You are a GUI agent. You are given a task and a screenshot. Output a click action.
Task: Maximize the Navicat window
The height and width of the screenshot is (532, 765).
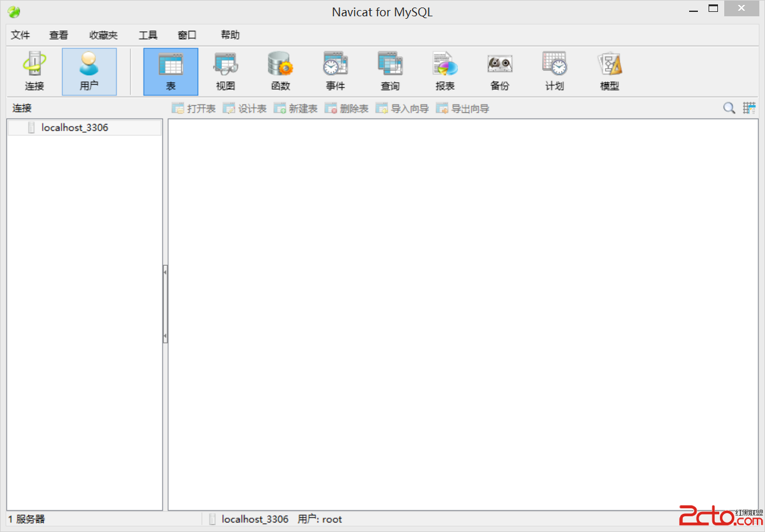pos(713,9)
